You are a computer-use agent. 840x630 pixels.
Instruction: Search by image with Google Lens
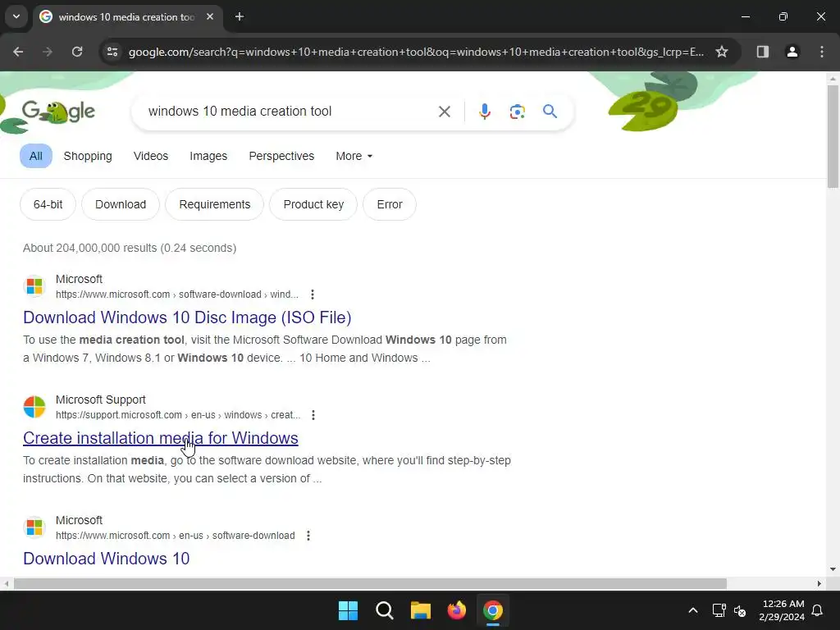(517, 112)
